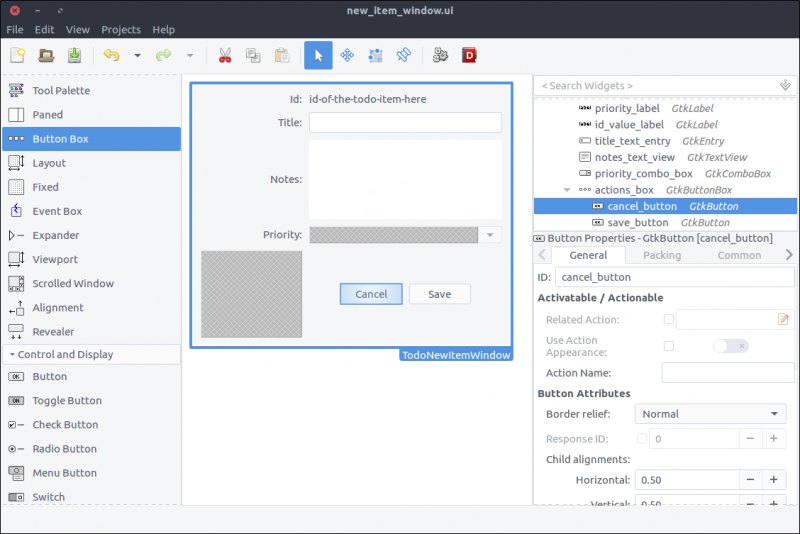Click the undo arrow icon
This screenshot has height=534, width=800.
click(x=111, y=56)
